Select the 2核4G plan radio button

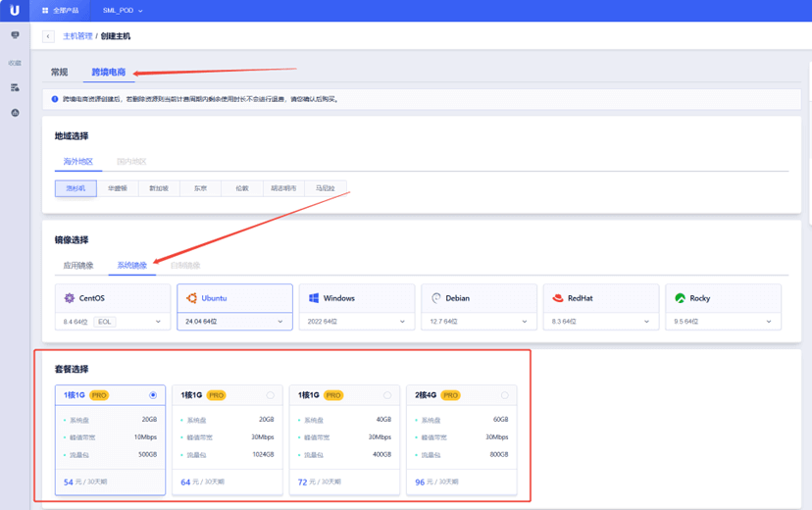pyautogui.click(x=504, y=395)
